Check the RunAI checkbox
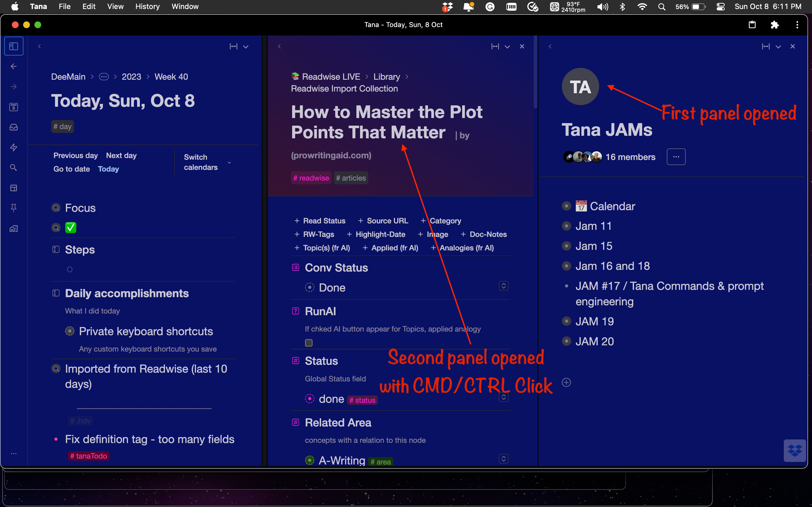 point(309,343)
